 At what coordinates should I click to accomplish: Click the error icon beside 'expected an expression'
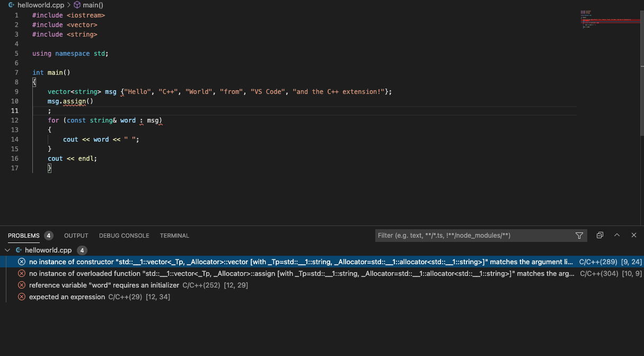pos(21,297)
